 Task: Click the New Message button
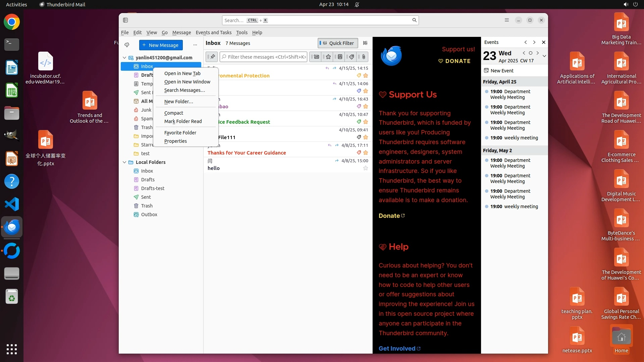point(161,45)
